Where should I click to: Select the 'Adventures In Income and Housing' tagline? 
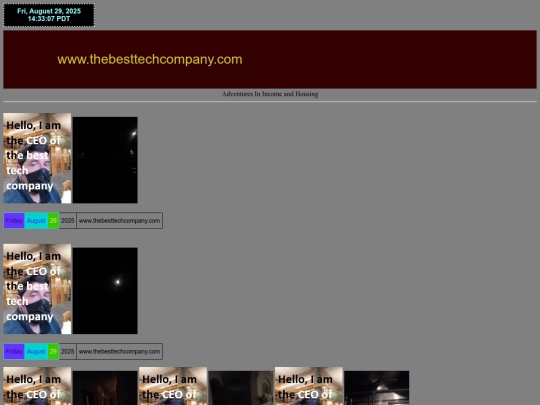pos(270,94)
